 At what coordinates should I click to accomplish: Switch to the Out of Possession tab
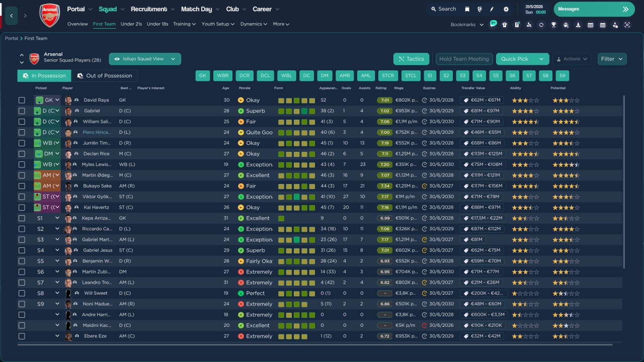coord(104,76)
